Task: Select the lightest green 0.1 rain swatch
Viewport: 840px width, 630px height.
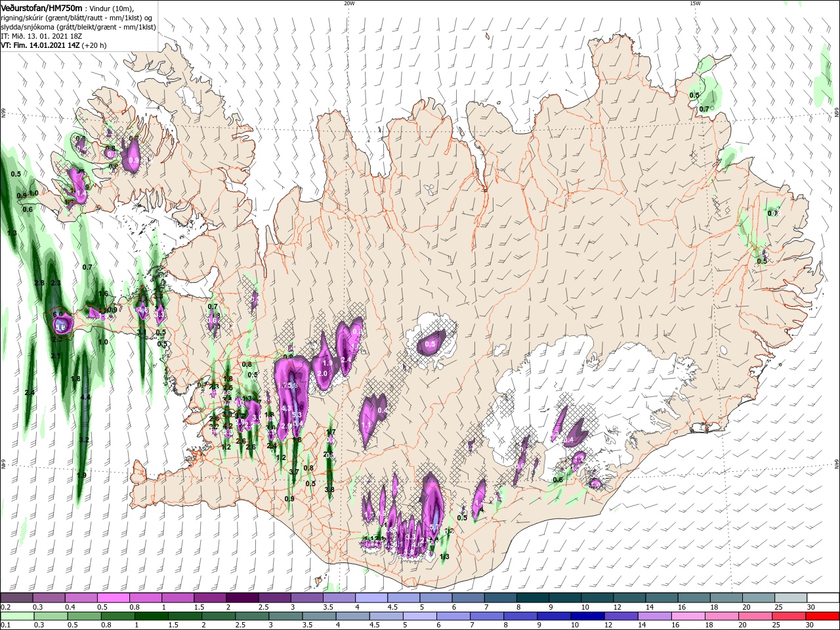Action: [x=17, y=616]
